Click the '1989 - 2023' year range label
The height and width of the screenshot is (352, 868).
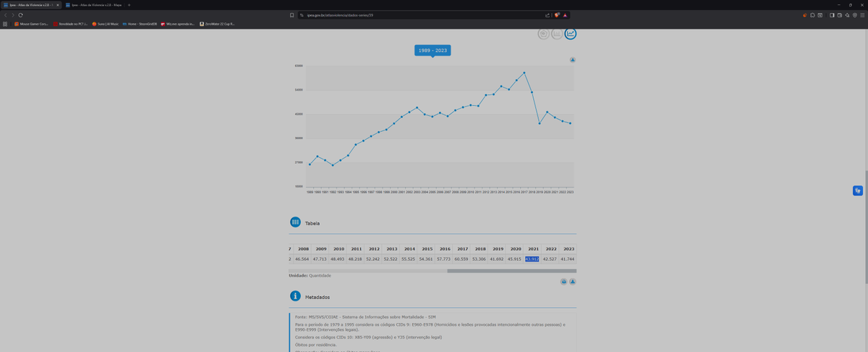coord(433,51)
